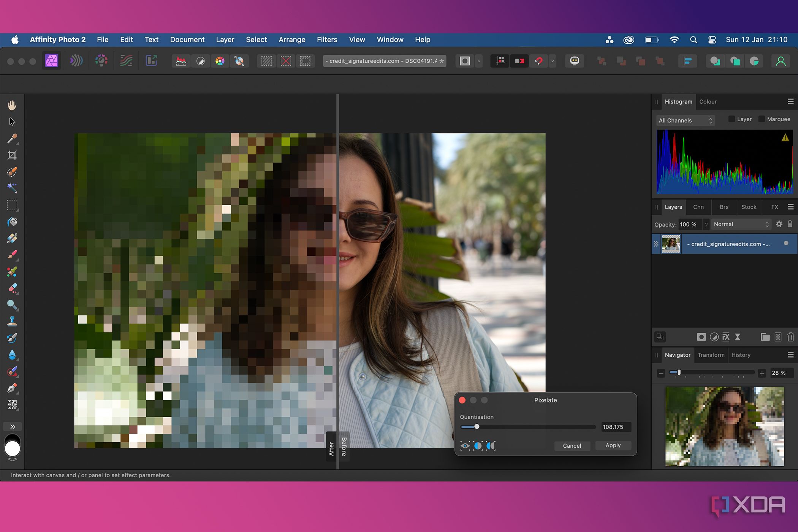
Task: Expand more tools chevron in toolbar
Action: pos(13,426)
